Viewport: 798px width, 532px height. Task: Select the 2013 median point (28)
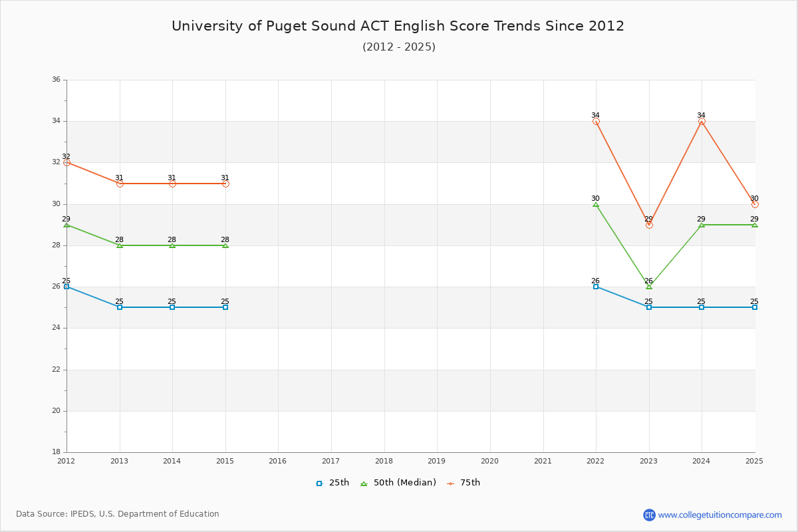coord(120,245)
